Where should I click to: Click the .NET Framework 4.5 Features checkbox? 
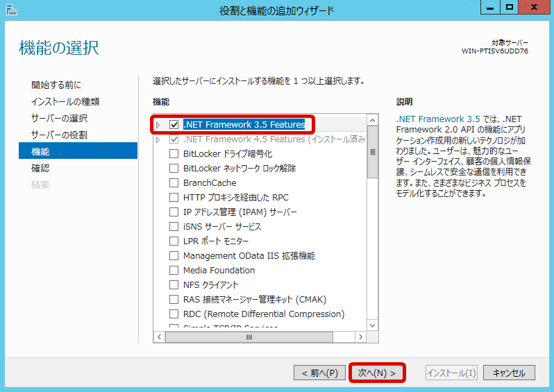click(174, 139)
